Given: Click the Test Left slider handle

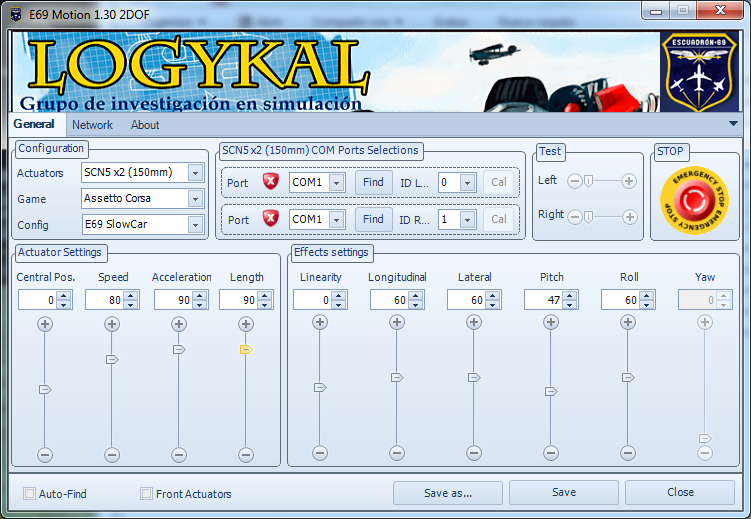Looking at the screenshot, I should (589, 181).
